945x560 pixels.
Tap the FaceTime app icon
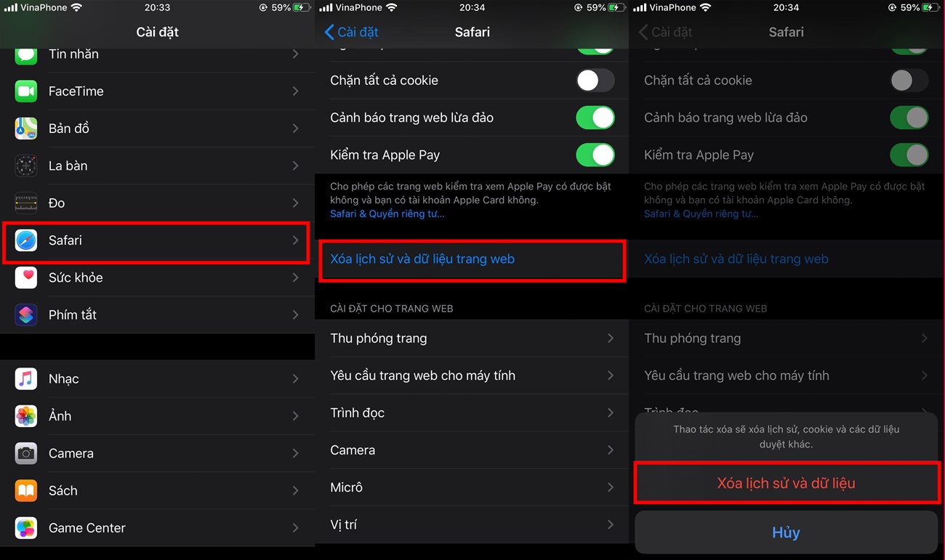tap(26, 91)
